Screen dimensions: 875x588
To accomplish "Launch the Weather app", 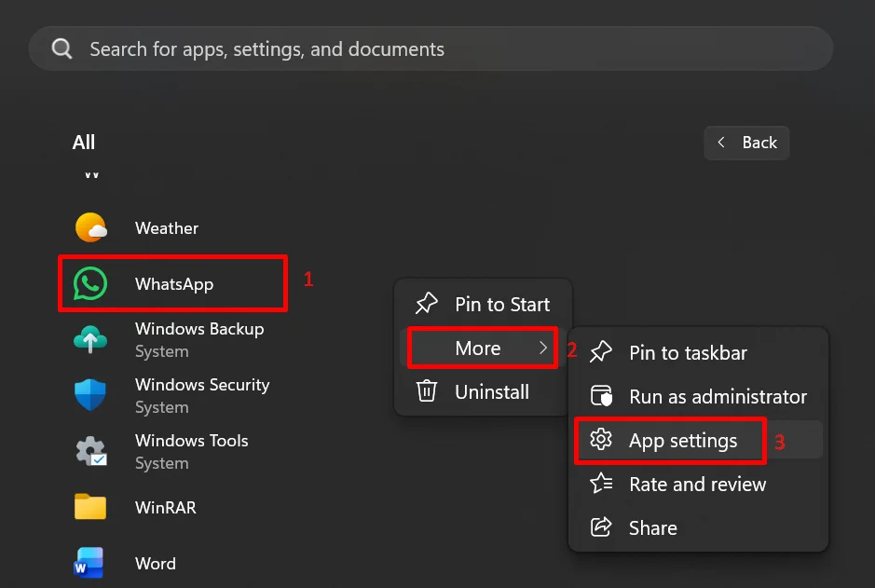I will coord(166,227).
